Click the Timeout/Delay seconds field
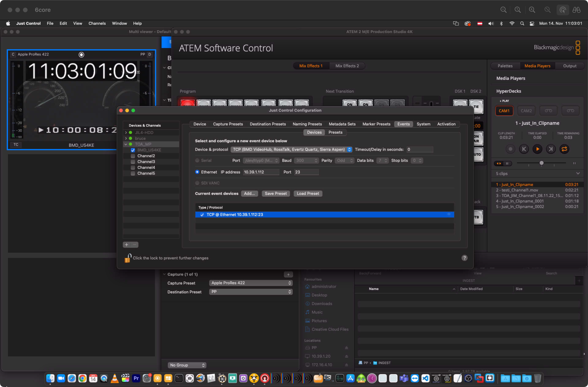 [420, 149]
